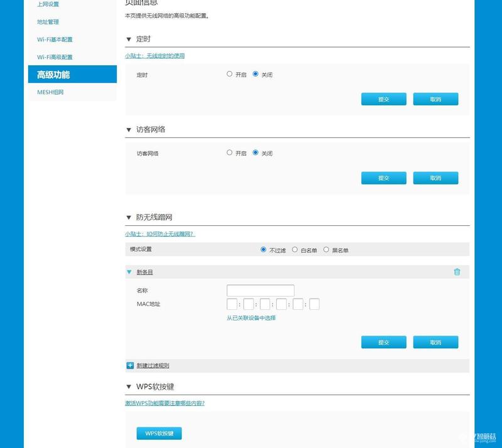Delete the new entry with trash icon
This screenshot has height=448, width=502.
[457, 272]
